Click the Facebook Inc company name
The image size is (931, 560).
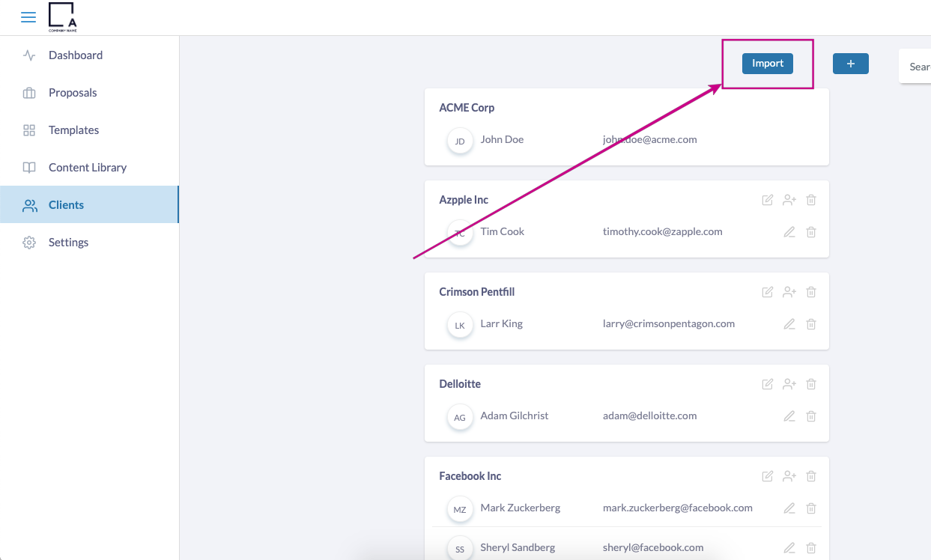(x=470, y=476)
